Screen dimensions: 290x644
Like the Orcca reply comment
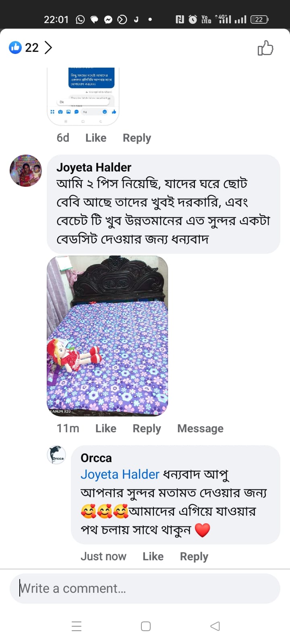click(x=153, y=557)
